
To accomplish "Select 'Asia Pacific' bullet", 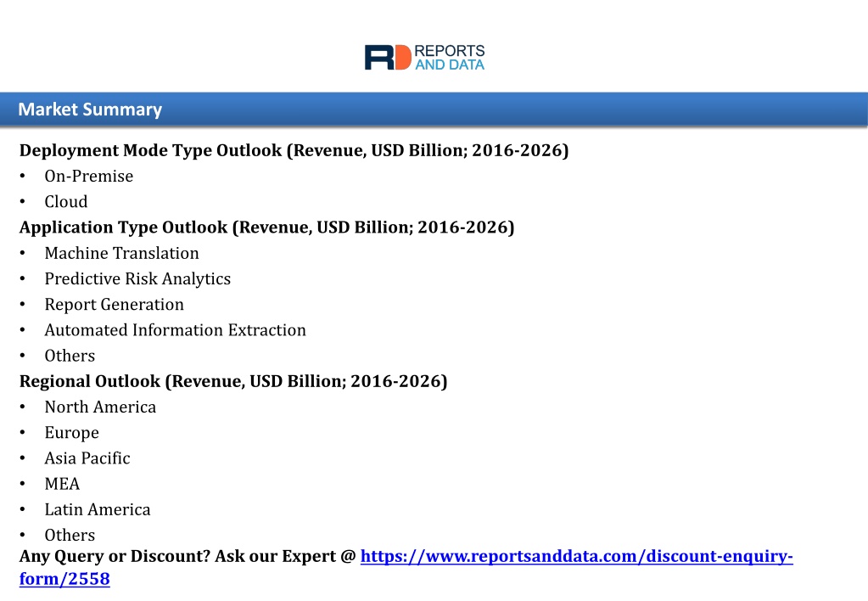I will [x=87, y=458].
